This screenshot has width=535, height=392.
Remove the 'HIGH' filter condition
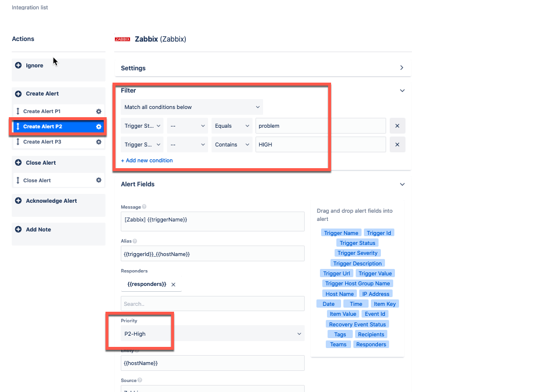[397, 145]
